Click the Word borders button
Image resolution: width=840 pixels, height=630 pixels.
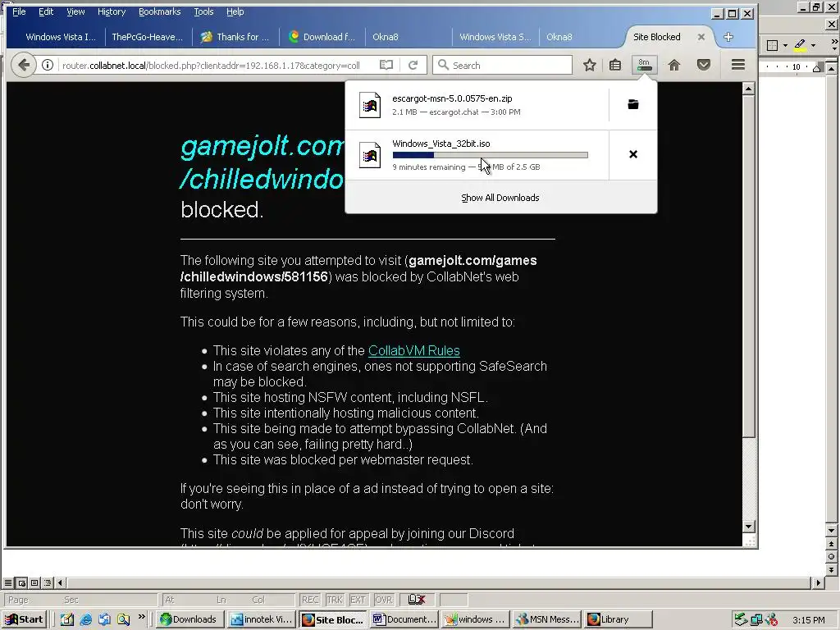(772, 45)
